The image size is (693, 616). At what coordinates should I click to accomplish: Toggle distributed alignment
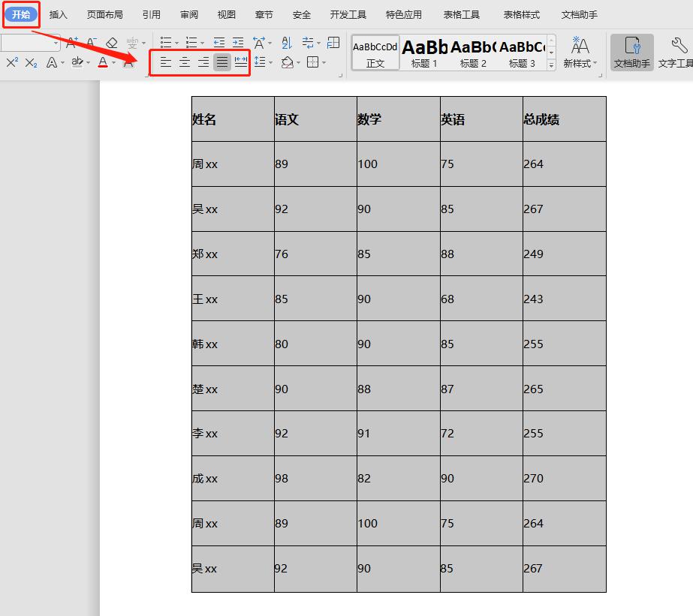click(x=241, y=62)
